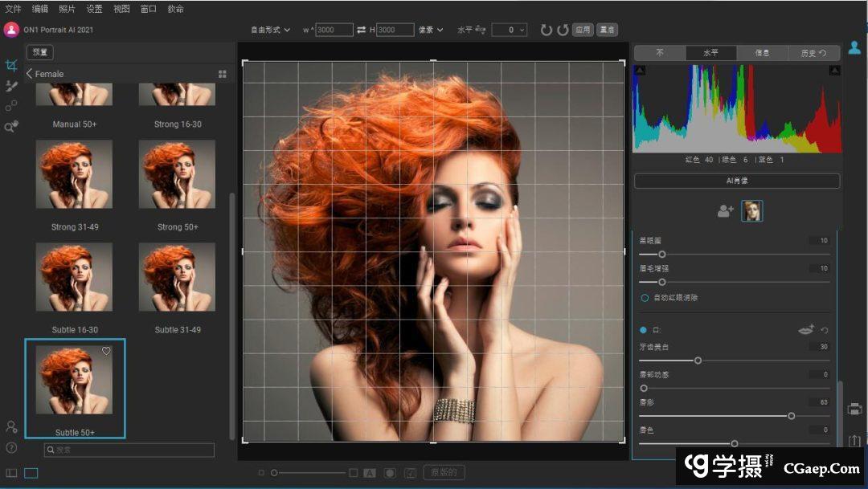Switch preset view with the grid icon
Viewport: 868px width, 489px height.
(x=223, y=74)
